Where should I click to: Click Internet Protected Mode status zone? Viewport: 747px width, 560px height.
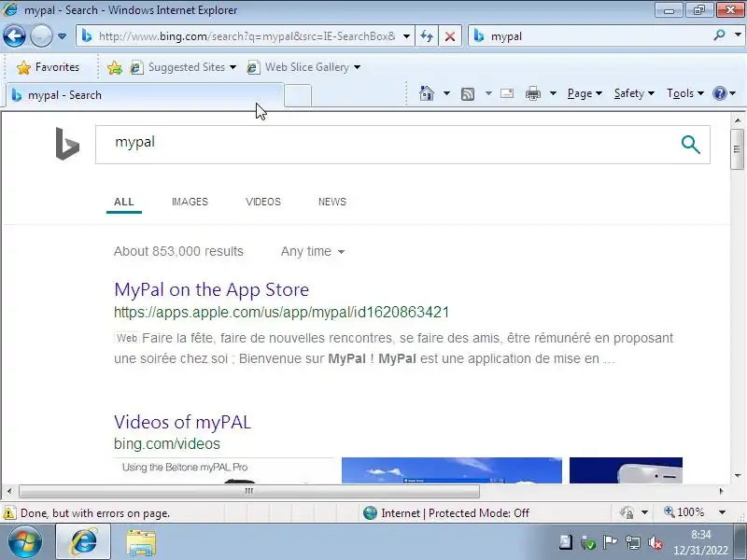pyautogui.click(x=445, y=512)
